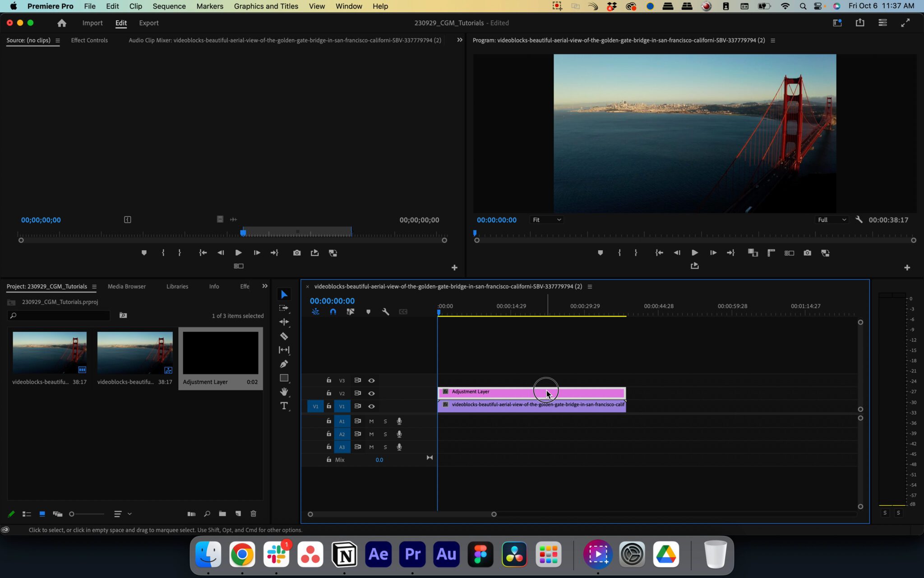Switch to Media Browser tab
The height and width of the screenshot is (578, 924).
pyautogui.click(x=127, y=286)
